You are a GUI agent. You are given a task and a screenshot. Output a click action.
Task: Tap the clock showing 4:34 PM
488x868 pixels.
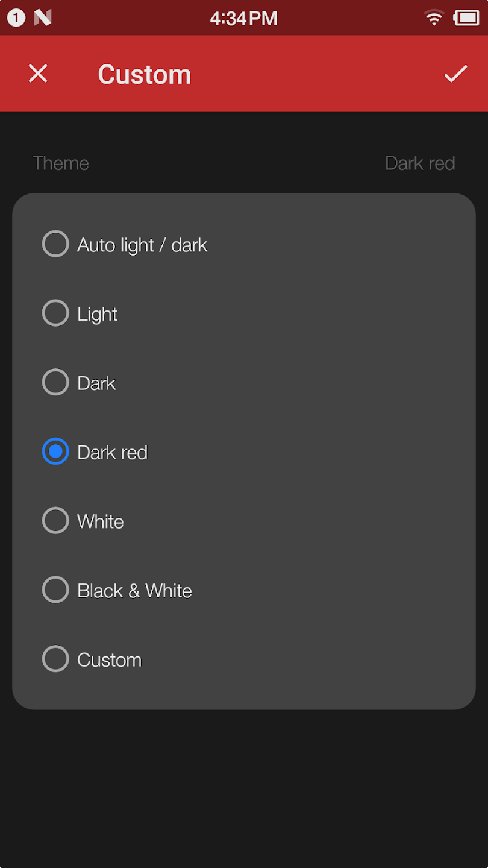[x=243, y=18]
